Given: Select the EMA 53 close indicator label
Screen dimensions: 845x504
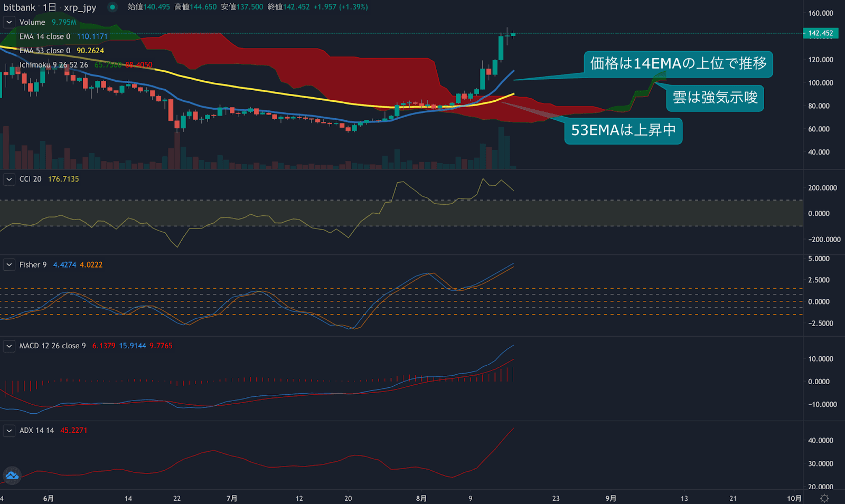Looking at the screenshot, I should point(44,51).
